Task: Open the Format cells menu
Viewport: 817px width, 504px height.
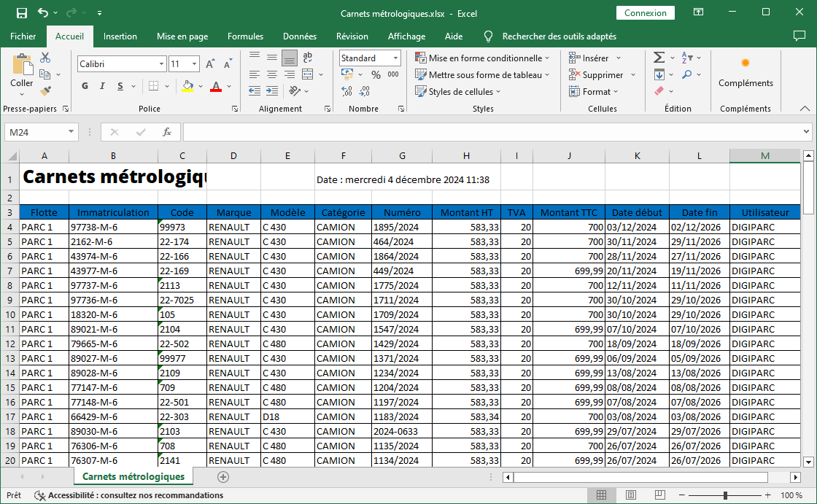Action: coord(593,91)
